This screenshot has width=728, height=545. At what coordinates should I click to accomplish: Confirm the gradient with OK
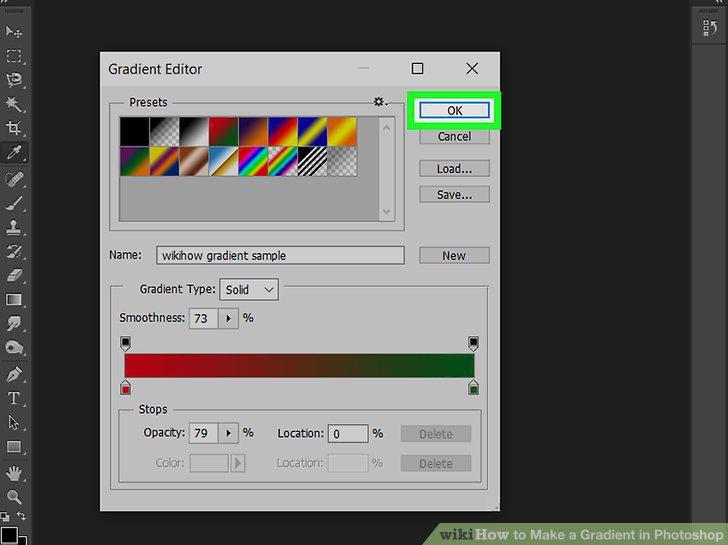pos(454,110)
